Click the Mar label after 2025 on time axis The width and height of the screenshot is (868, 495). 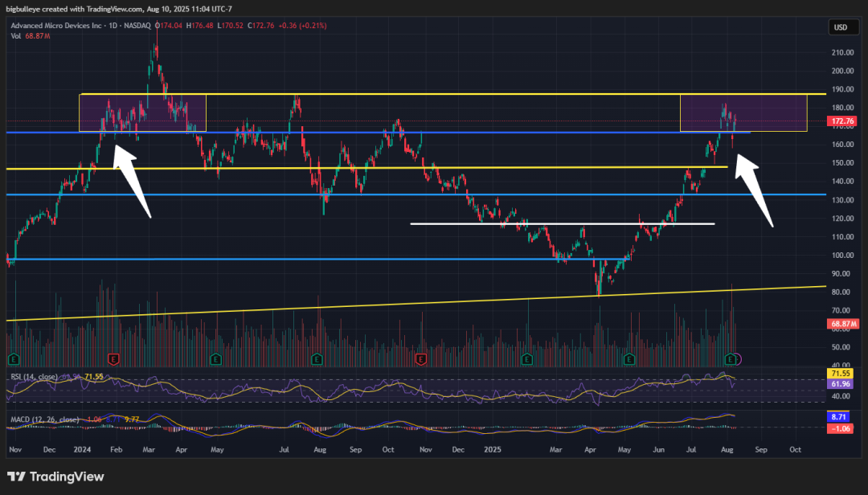pos(556,449)
